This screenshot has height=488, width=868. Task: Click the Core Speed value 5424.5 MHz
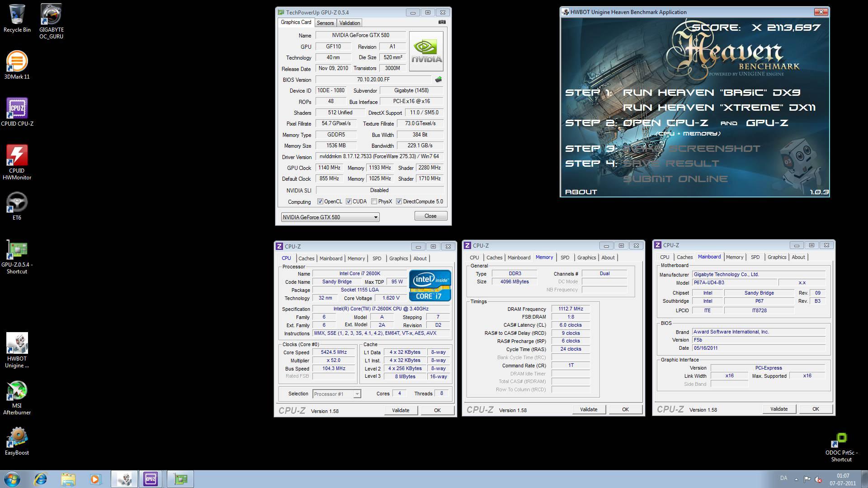334,352
